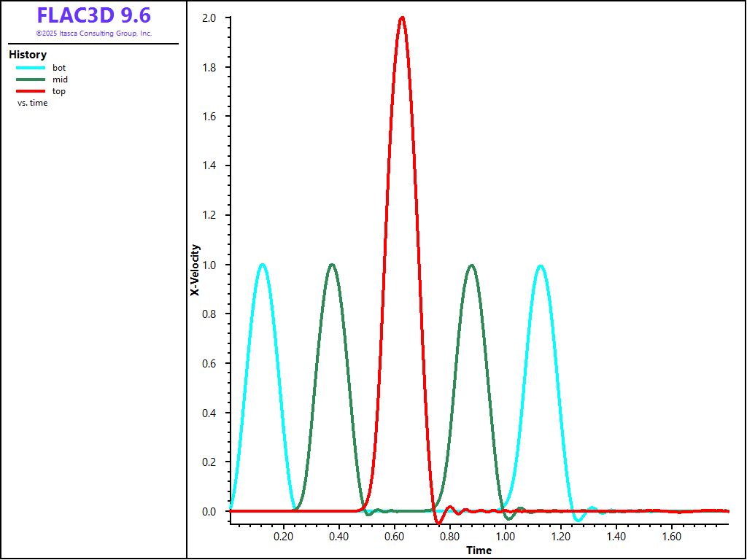Click the History legend heading

click(28, 55)
